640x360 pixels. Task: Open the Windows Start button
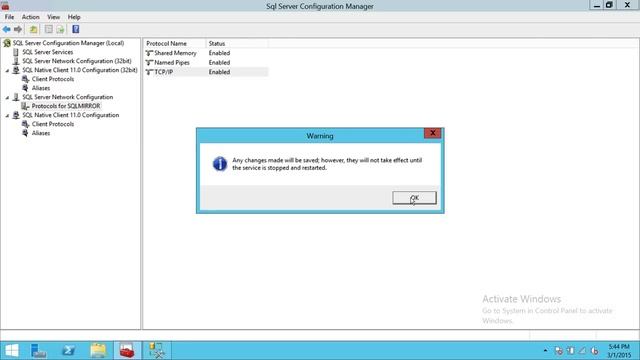click(12, 351)
